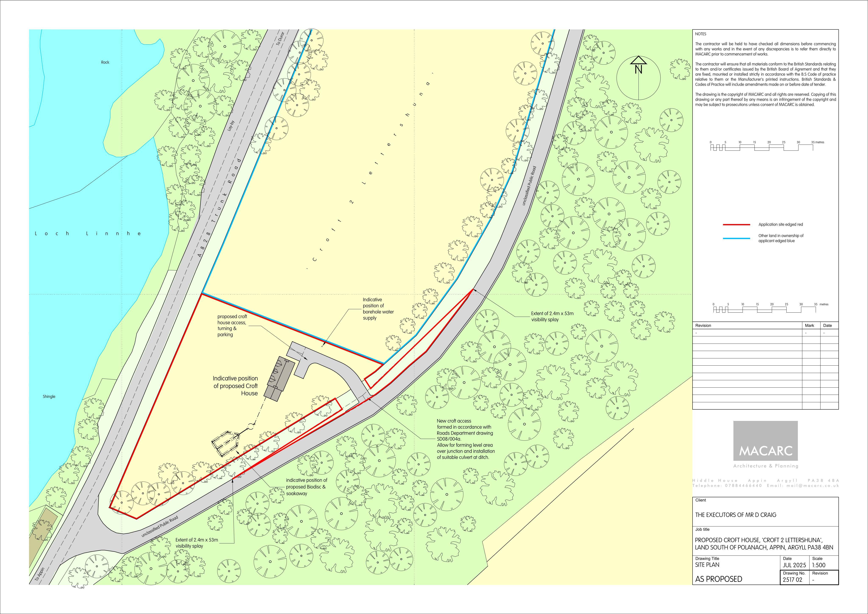Click the client name 'THE EXECUTORS OF MR D CRAIG'
868x614 pixels.
pyautogui.click(x=736, y=515)
